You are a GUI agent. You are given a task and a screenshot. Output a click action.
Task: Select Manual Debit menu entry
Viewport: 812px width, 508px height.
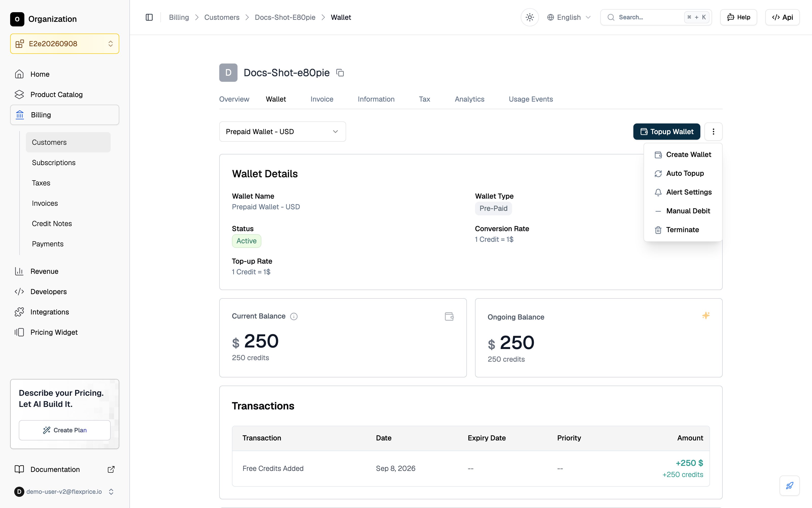coord(683,211)
